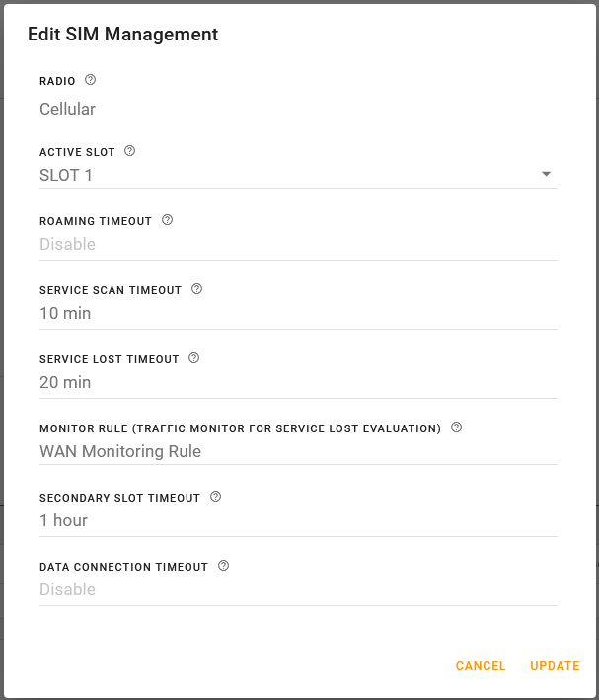The image size is (599, 700).
Task: Open the WAN Monitoring Rule selector
Action: click(296, 451)
